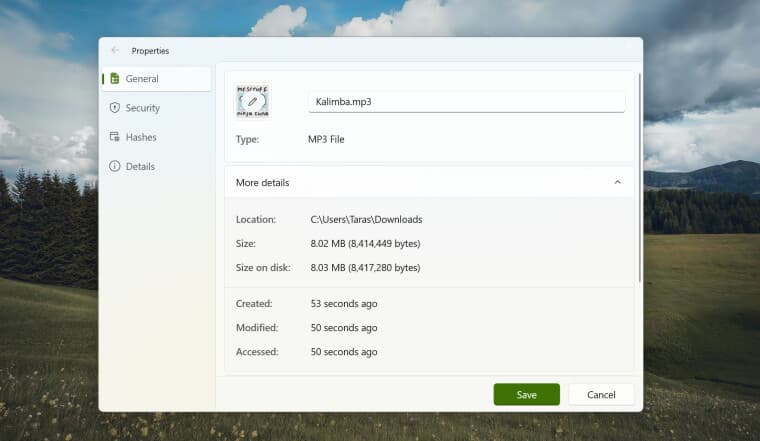
Task: Click the Created time value 53 seconds ago
Action: point(344,303)
